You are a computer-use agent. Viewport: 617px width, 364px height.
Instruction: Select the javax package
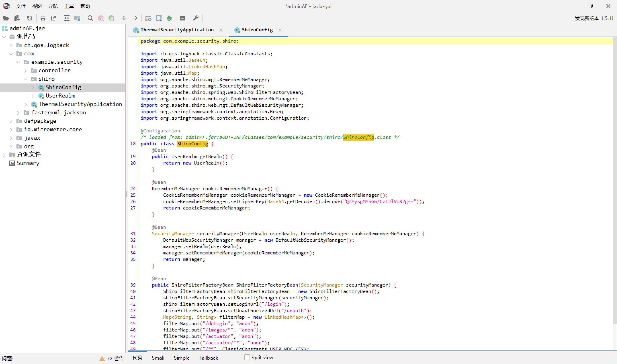32,138
